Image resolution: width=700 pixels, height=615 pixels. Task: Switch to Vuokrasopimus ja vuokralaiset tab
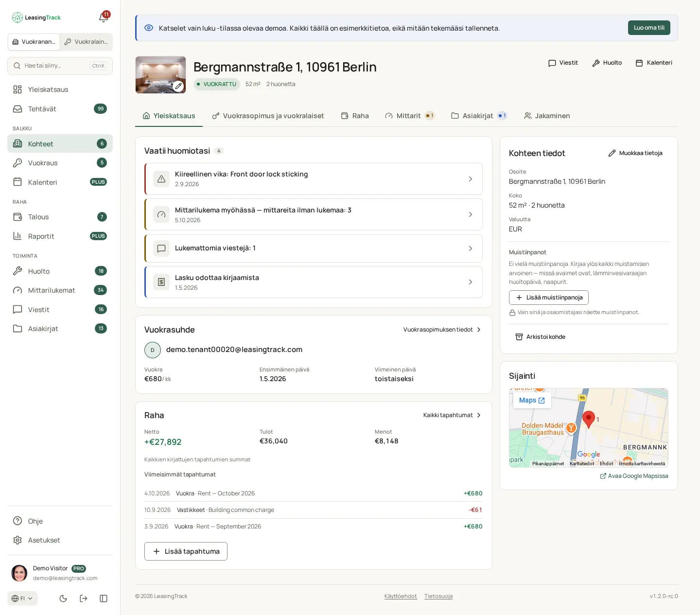[268, 116]
